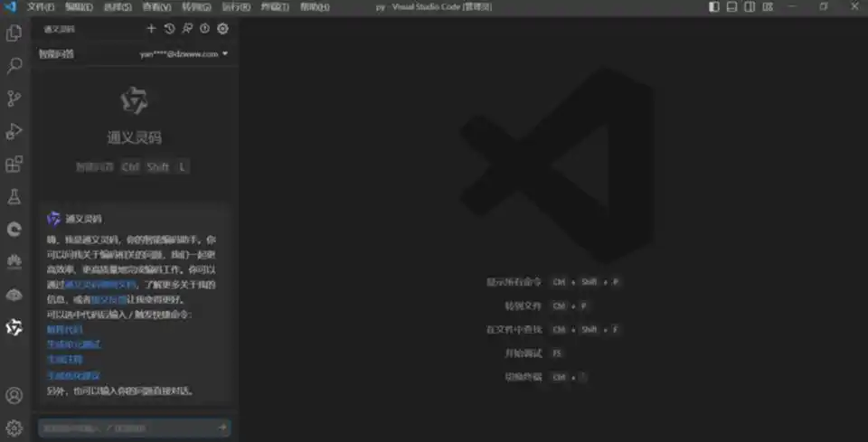
Task: Open the Extensions view
Action: [14, 164]
